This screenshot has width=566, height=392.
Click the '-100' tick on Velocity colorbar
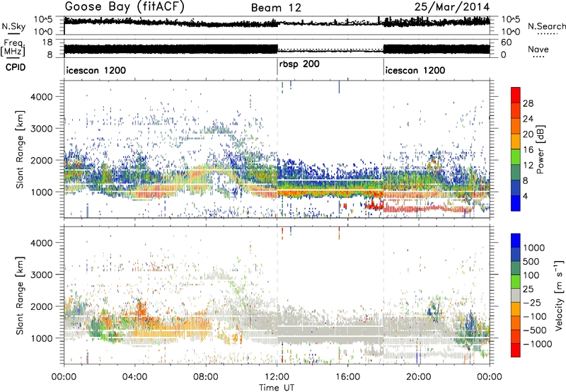pos(535,316)
